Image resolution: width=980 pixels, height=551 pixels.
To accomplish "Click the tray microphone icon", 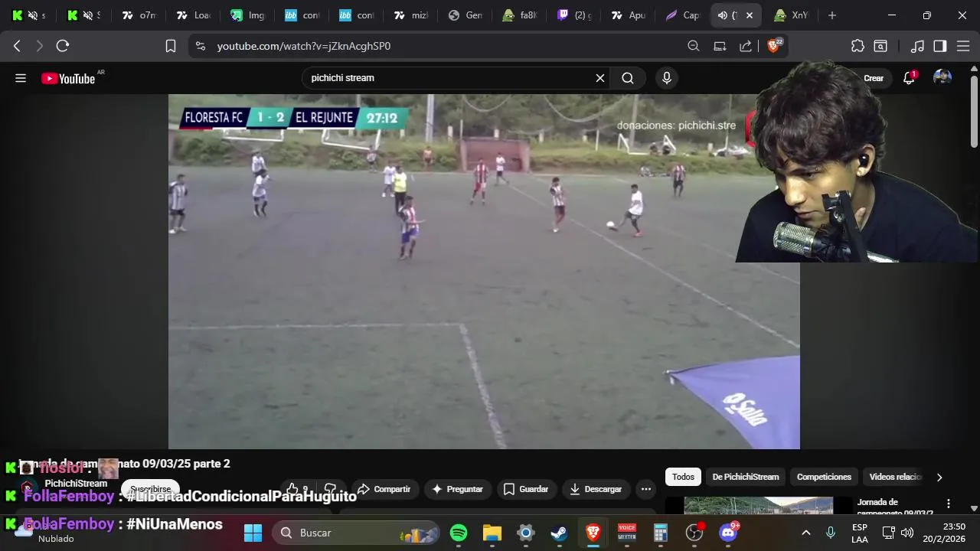I will (831, 533).
